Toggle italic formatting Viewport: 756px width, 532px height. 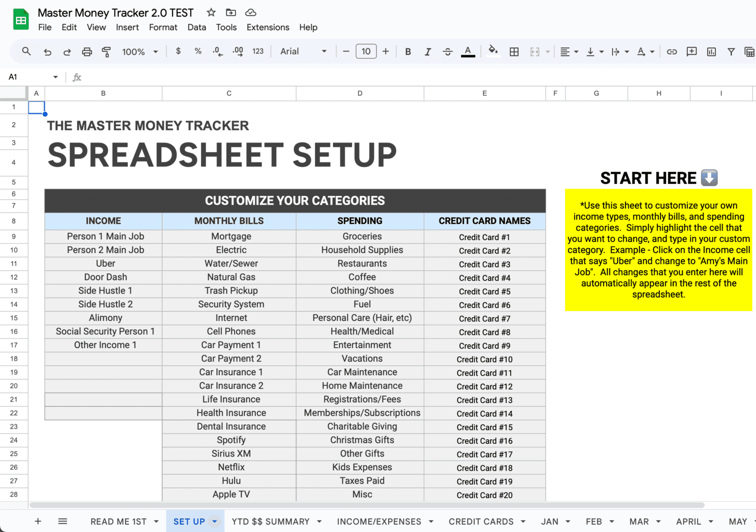coord(428,51)
